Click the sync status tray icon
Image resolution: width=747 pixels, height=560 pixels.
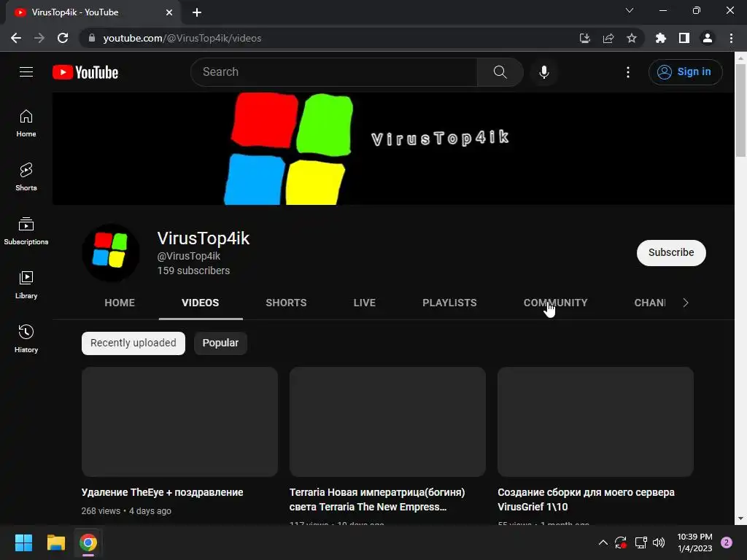point(621,542)
